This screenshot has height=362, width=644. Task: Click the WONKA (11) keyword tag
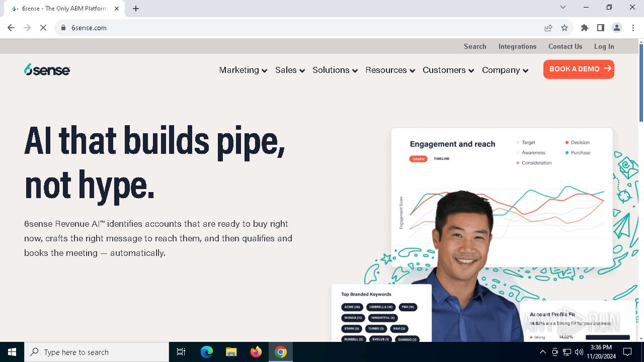353,318
